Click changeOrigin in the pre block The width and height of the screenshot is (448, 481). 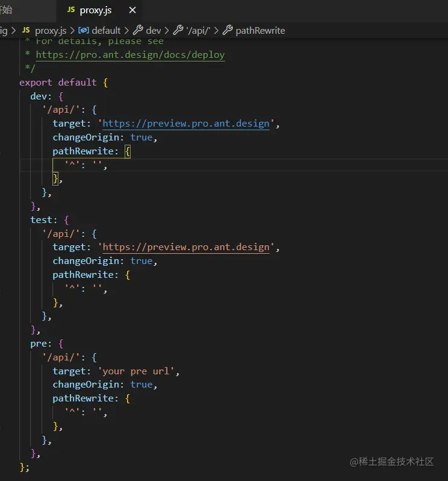(x=86, y=385)
